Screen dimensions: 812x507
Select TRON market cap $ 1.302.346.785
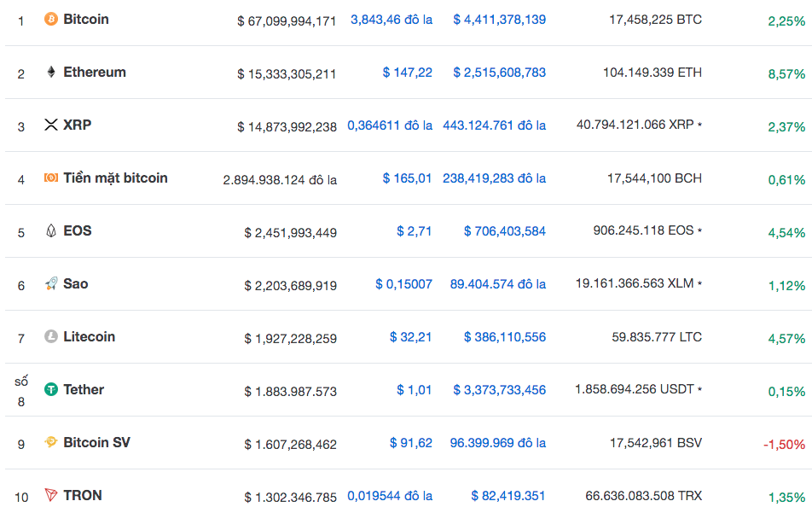(291, 497)
